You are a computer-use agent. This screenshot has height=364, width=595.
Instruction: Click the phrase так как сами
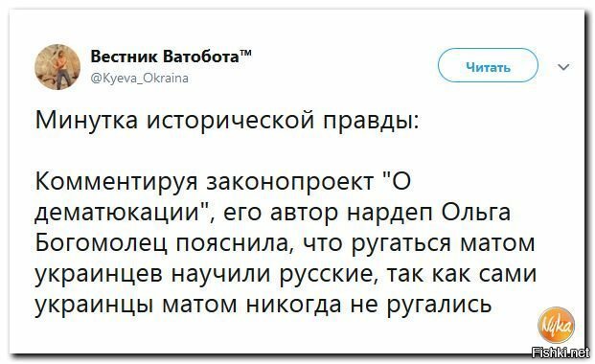pos(462,274)
